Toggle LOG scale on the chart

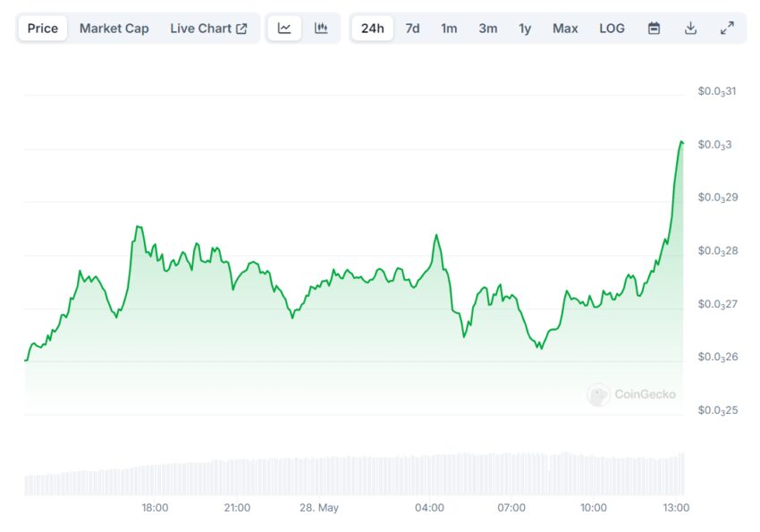(612, 28)
